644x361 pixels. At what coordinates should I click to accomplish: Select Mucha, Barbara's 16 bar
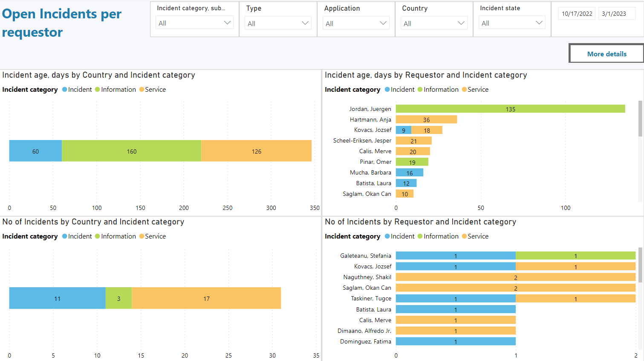410,173
